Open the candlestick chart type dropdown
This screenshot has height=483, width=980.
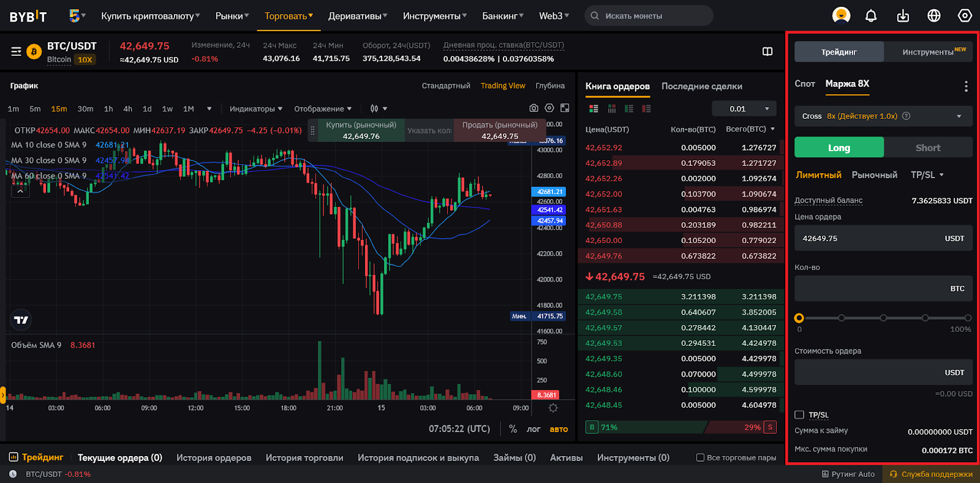(379, 108)
